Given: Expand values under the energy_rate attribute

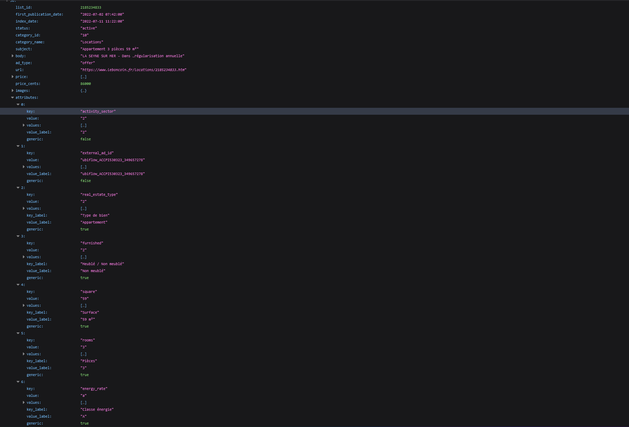Looking at the screenshot, I should click(x=24, y=403).
